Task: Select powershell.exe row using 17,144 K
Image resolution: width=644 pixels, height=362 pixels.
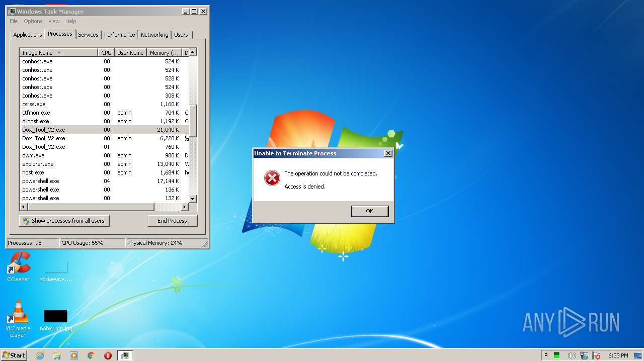Action: pos(104,181)
